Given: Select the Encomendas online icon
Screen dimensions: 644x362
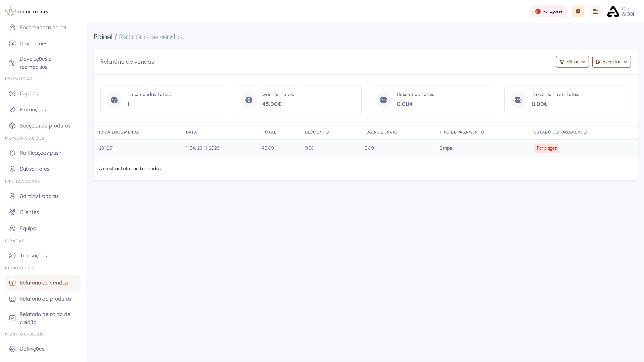Looking at the screenshot, I should 12,27.
